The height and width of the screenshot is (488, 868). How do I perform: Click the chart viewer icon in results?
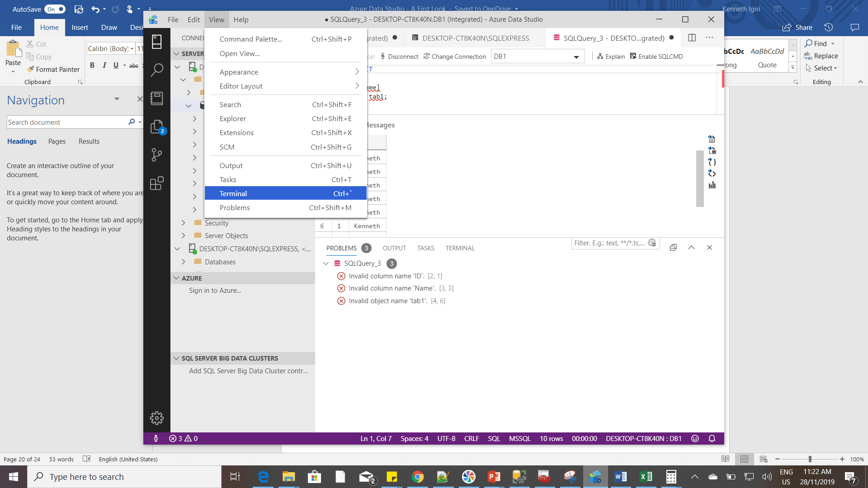(712, 185)
